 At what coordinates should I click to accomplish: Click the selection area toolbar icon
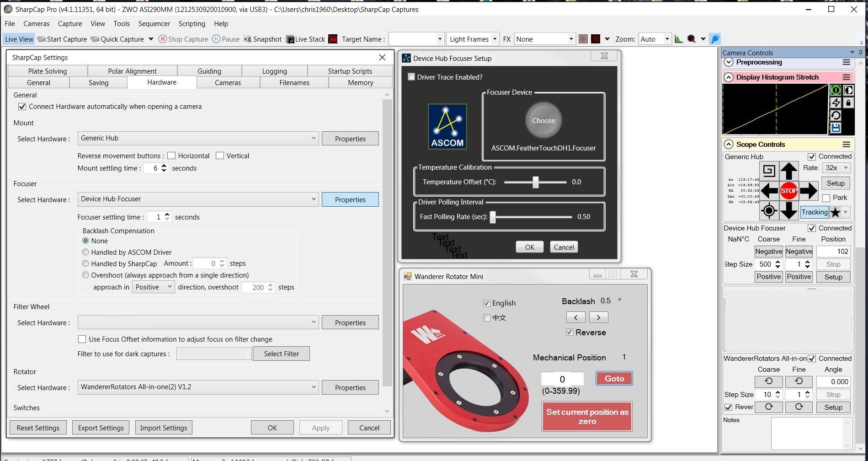click(583, 39)
